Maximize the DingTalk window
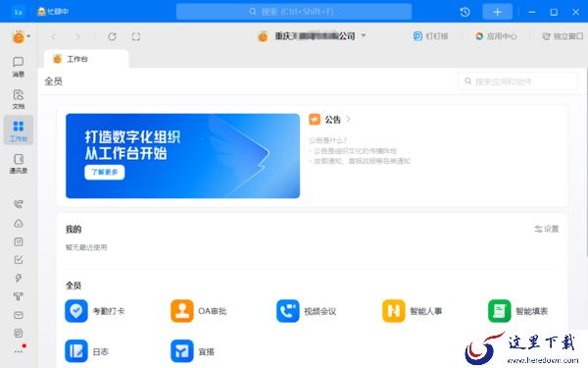This screenshot has height=368, width=588. point(554,12)
